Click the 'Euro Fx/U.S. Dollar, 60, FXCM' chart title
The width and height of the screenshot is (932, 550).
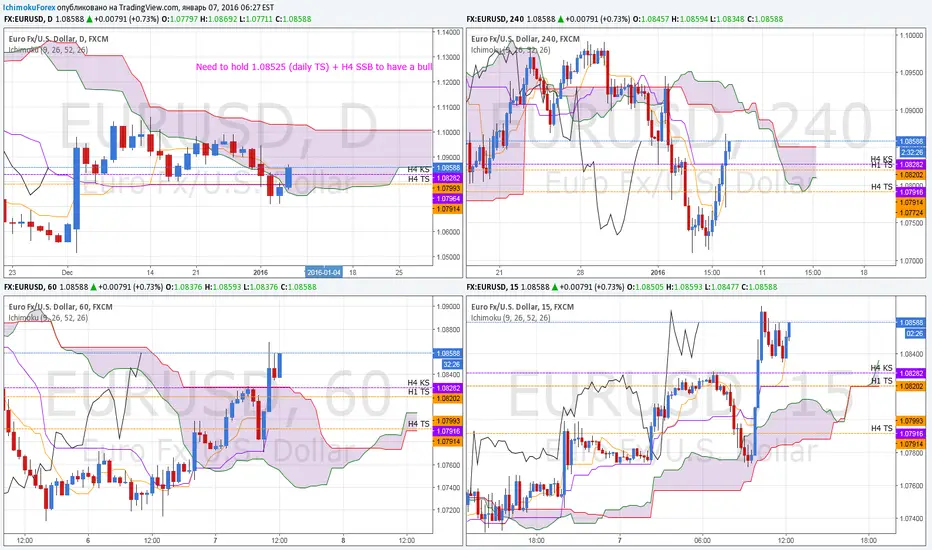click(x=60, y=307)
